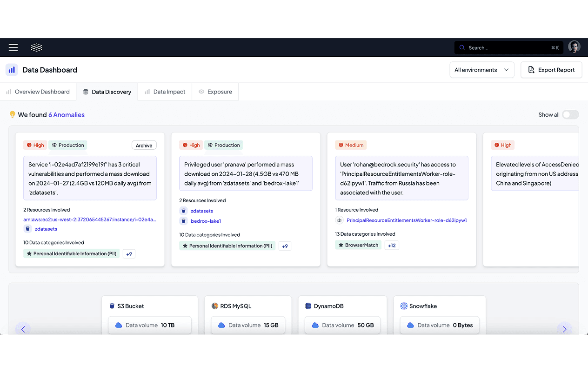
Task: Select the DynamoDB service icon
Action: [x=308, y=306]
